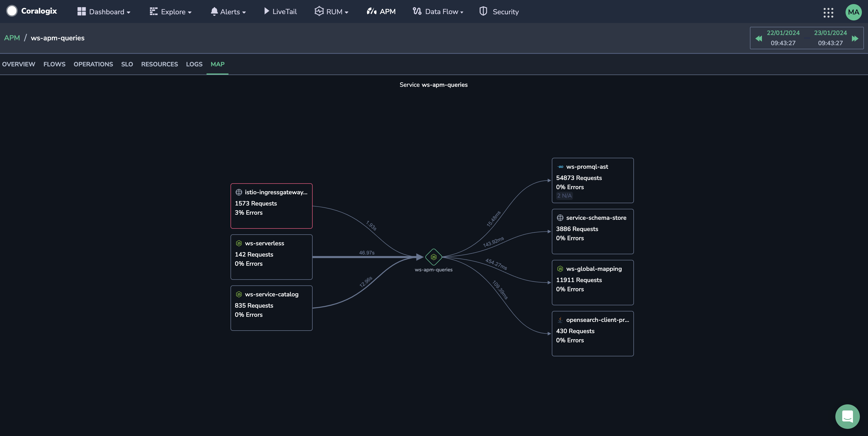Click the Data Flow route icon
Screen dimensions: 868x436
pyautogui.click(x=417, y=11)
